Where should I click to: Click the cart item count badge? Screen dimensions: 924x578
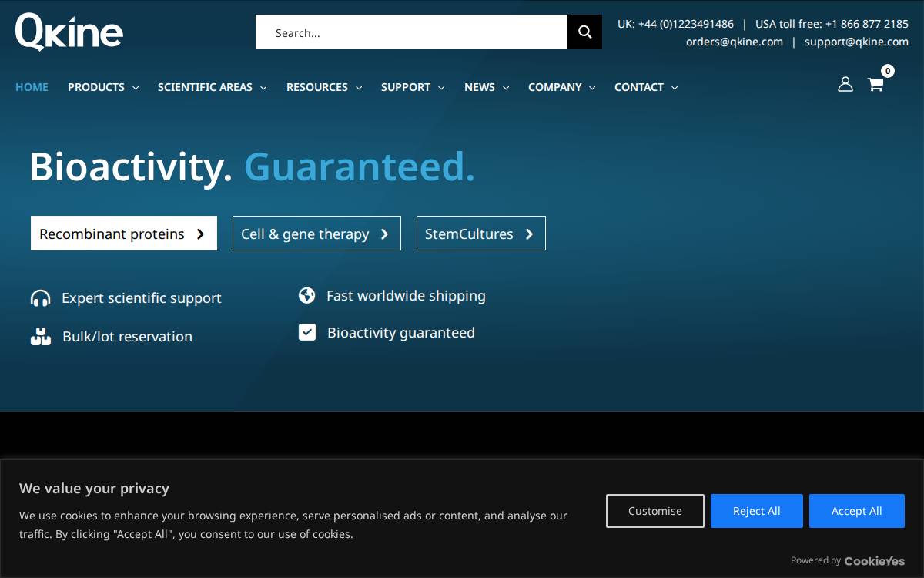[x=888, y=71]
